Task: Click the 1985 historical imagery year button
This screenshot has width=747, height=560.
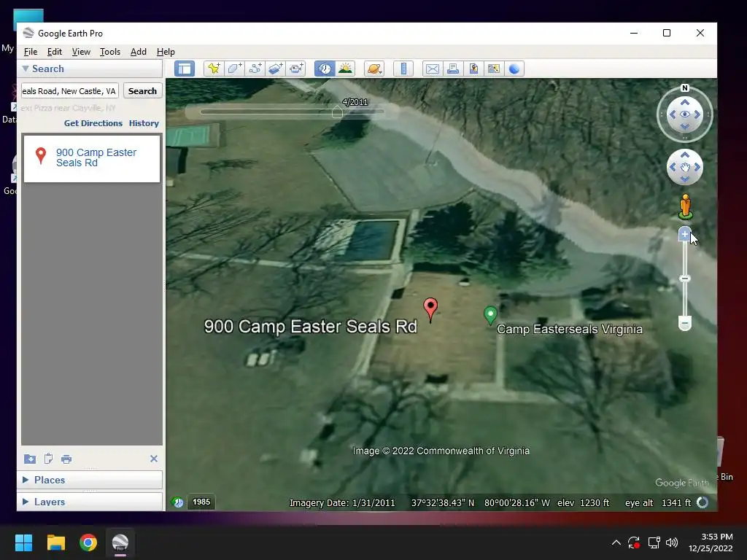Action: coord(201,502)
